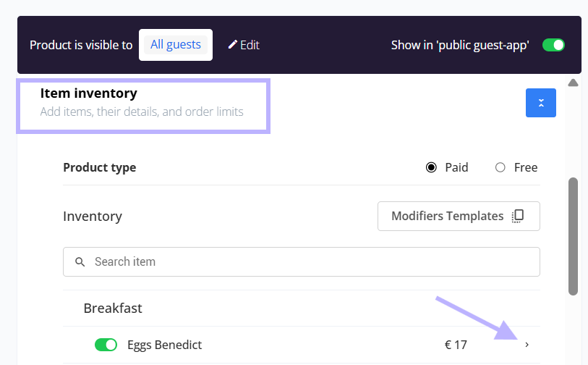Open Modifiers Templates
Viewport: 588px width, 365px height.
point(459,216)
